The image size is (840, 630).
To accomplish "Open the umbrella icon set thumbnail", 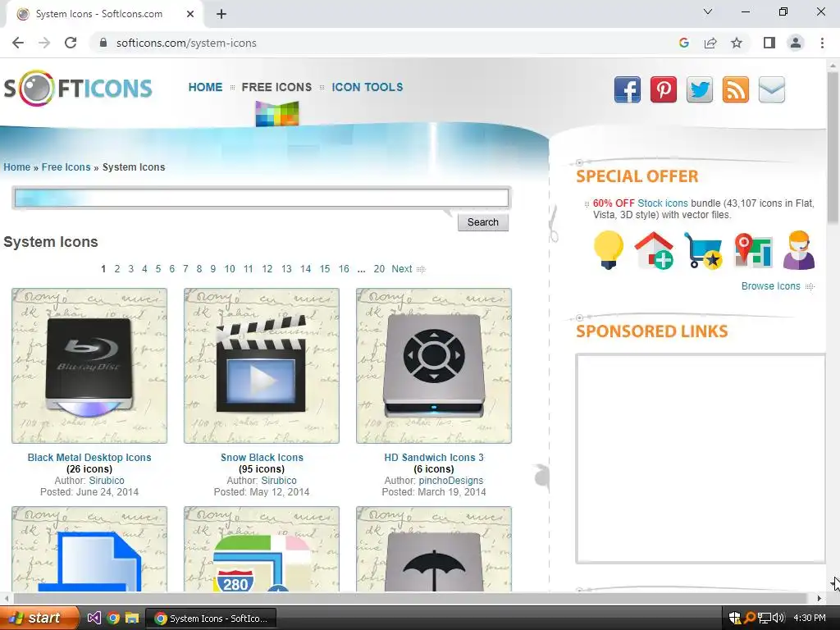I will (x=434, y=549).
